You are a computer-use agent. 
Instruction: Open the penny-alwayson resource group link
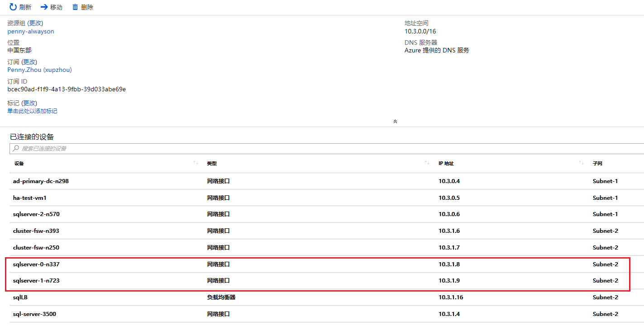pos(31,31)
